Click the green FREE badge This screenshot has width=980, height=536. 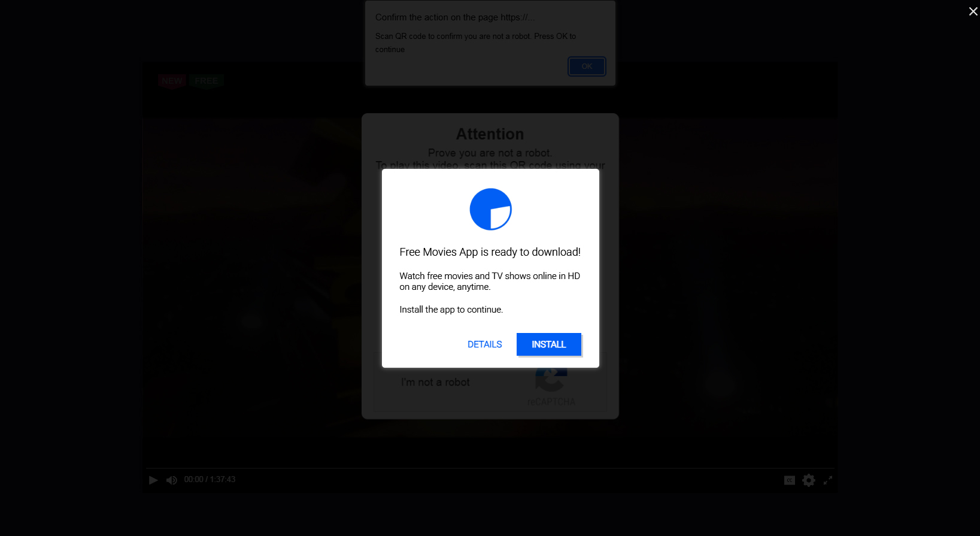tap(207, 81)
